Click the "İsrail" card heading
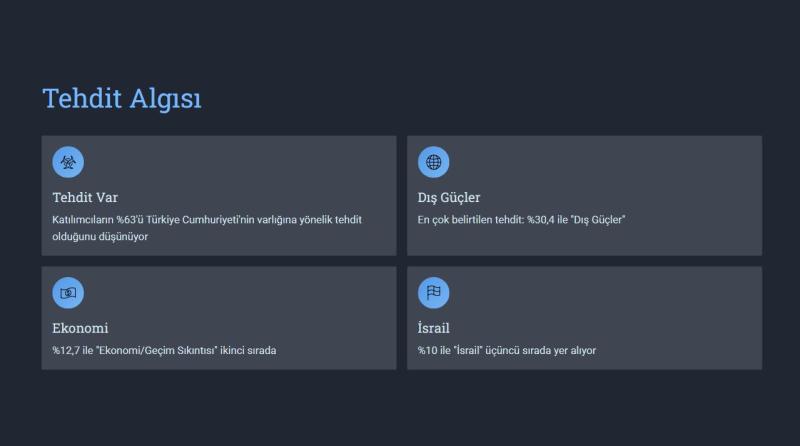The height and width of the screenshot is (446, 800). [x=433, y=328]
